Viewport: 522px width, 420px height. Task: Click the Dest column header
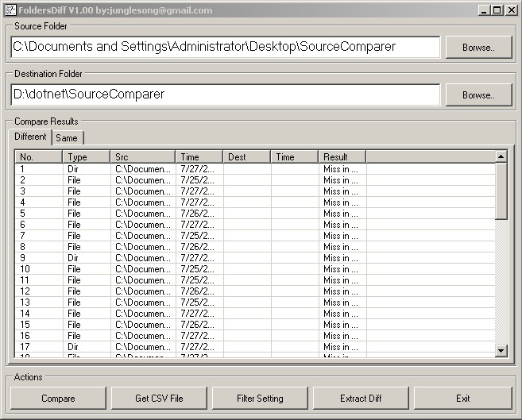(246, 156)
